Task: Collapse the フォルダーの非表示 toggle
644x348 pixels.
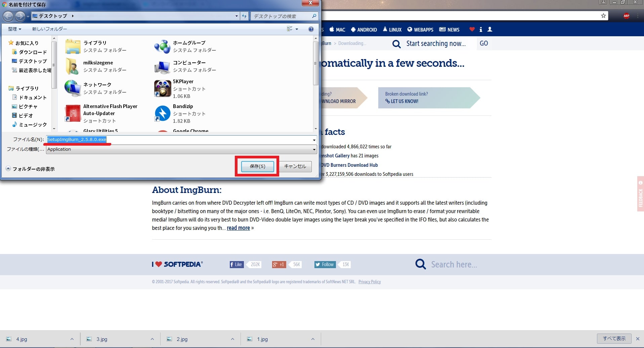Action: (x=8, y=168)
